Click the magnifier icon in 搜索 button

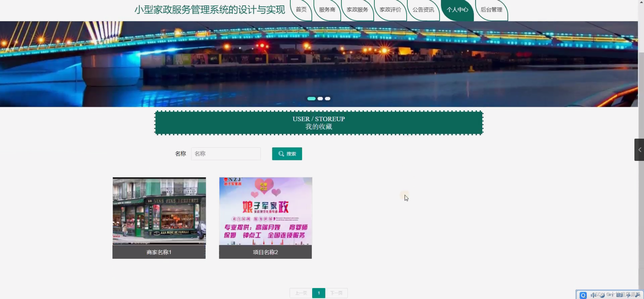tap(281, 154)
